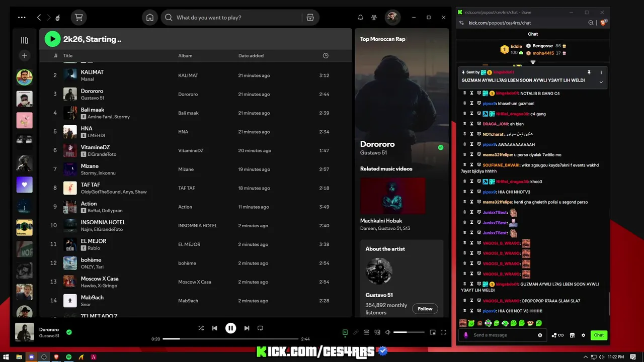Mute with the speaker icon
The image size is (644, 362).
click(388, 332)
